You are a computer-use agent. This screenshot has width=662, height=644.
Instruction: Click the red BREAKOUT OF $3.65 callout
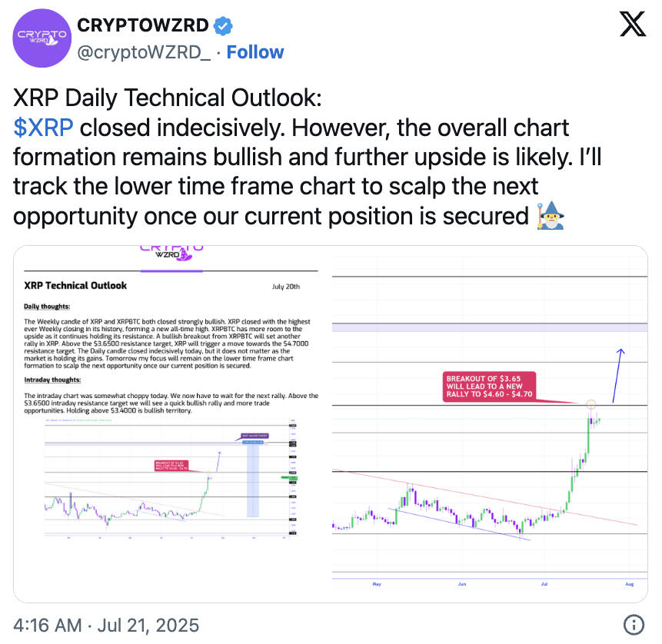(x=489, y=386)
